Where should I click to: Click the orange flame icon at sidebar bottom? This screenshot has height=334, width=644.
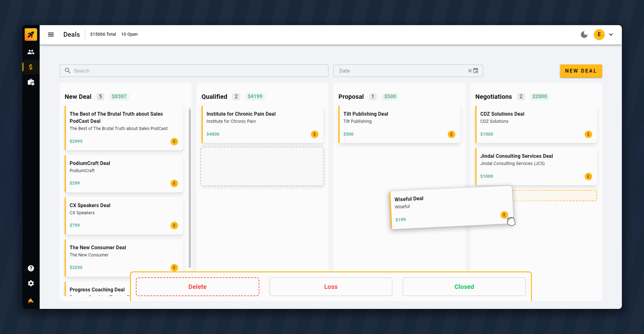pyautogui.click(x=31, y=301)
